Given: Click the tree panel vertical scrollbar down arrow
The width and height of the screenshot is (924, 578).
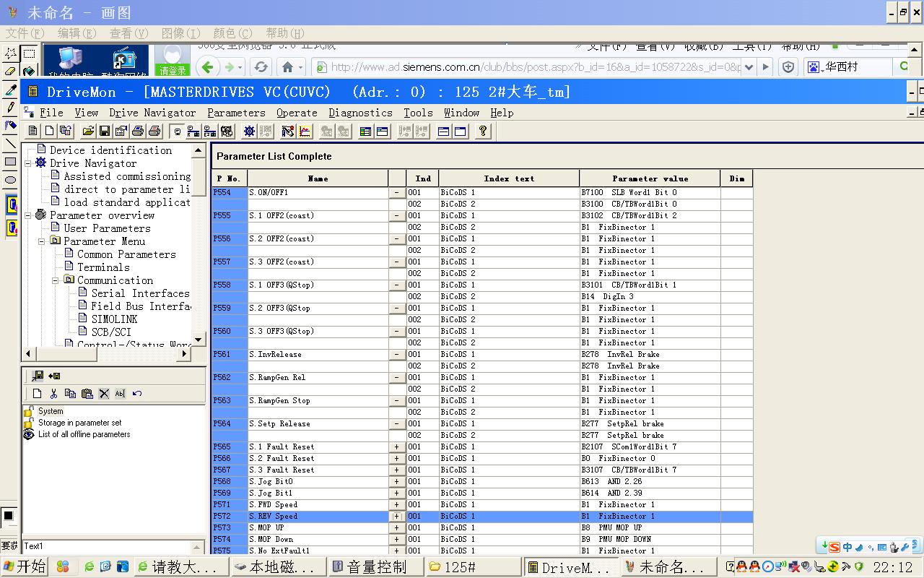Looking at the screenshot, I should click(x=199, y=338).
